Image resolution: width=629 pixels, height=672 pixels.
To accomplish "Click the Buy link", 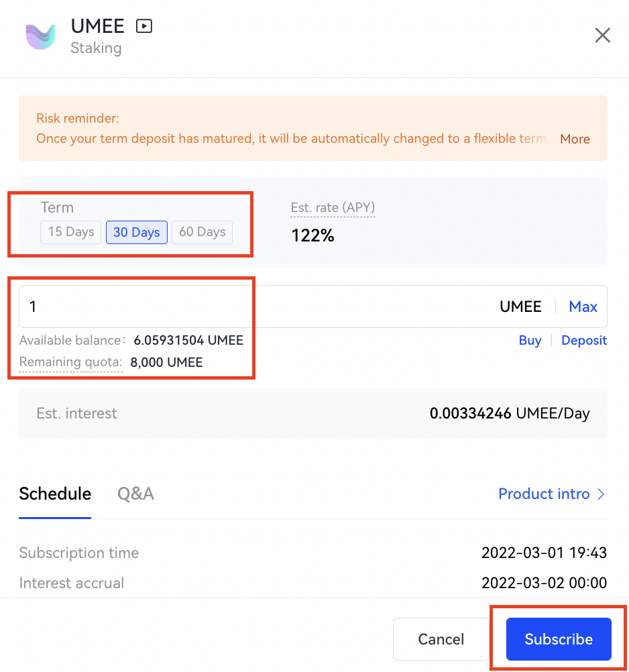I will [x=530, y=340].
